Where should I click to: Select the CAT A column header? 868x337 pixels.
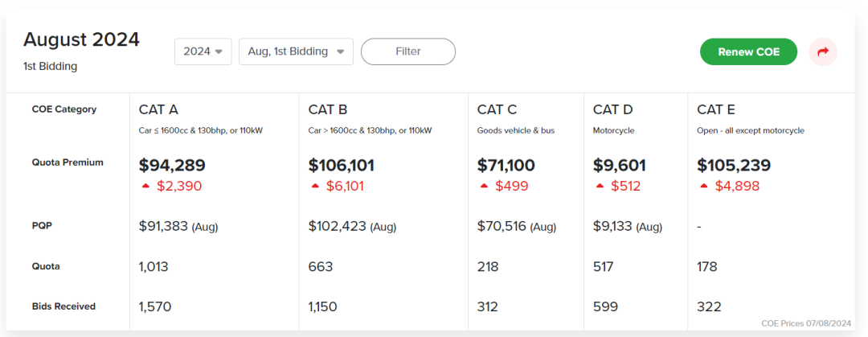pyautogui.click(x=158, y=109)
